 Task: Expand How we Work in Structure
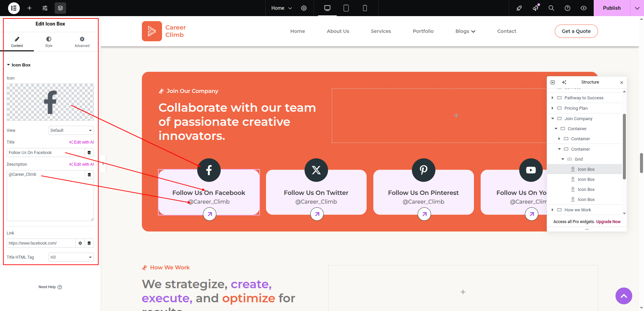(552, 210)
